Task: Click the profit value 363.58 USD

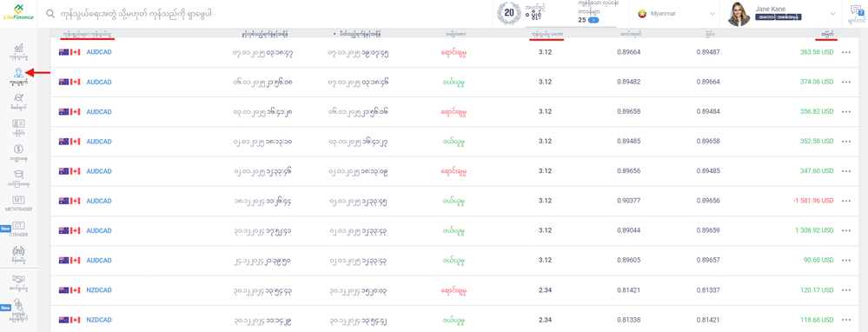Action: tap(817, 52)
